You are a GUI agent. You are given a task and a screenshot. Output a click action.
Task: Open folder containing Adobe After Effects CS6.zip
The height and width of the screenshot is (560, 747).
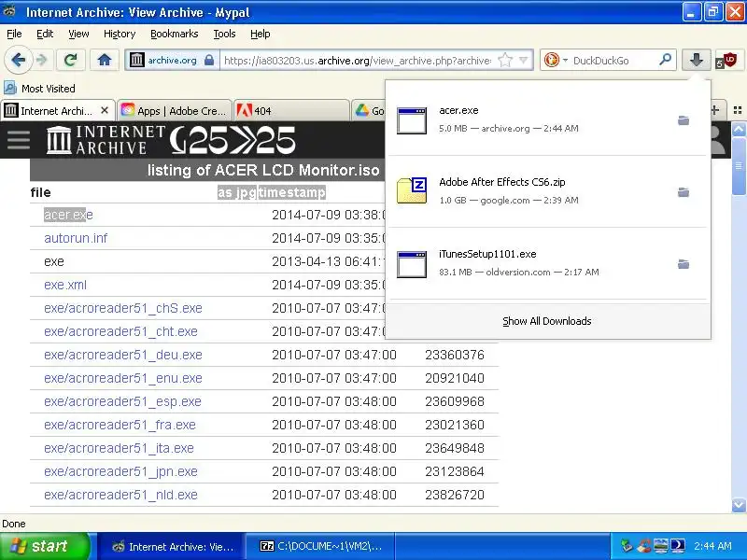[684, 192]
